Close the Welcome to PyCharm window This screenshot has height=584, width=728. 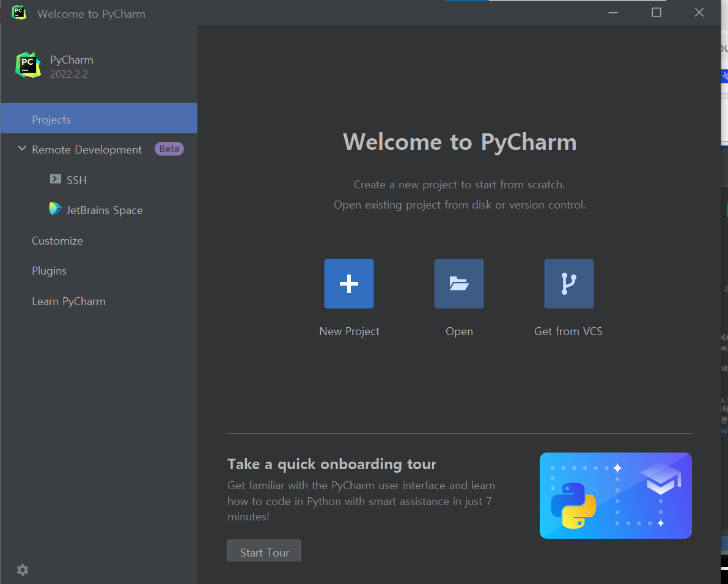(699, 13)
